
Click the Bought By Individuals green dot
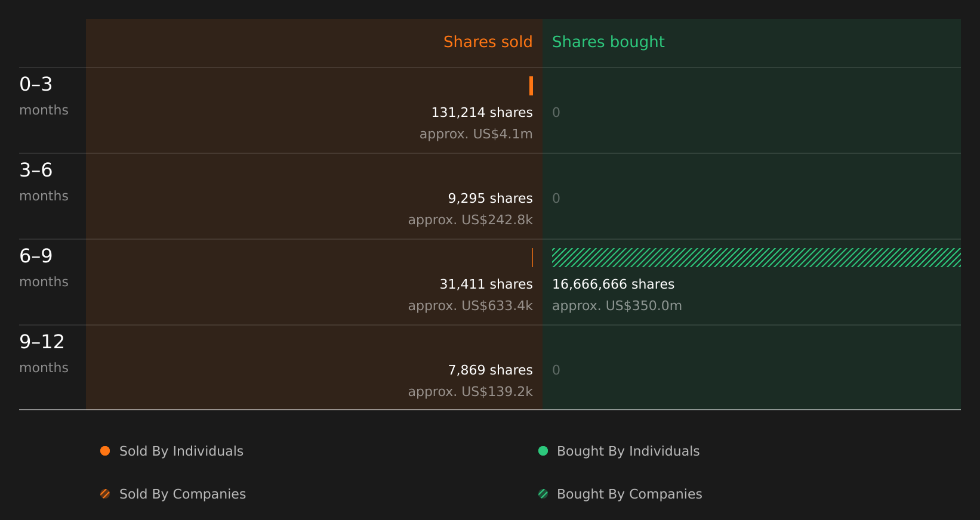pos(543,451)
